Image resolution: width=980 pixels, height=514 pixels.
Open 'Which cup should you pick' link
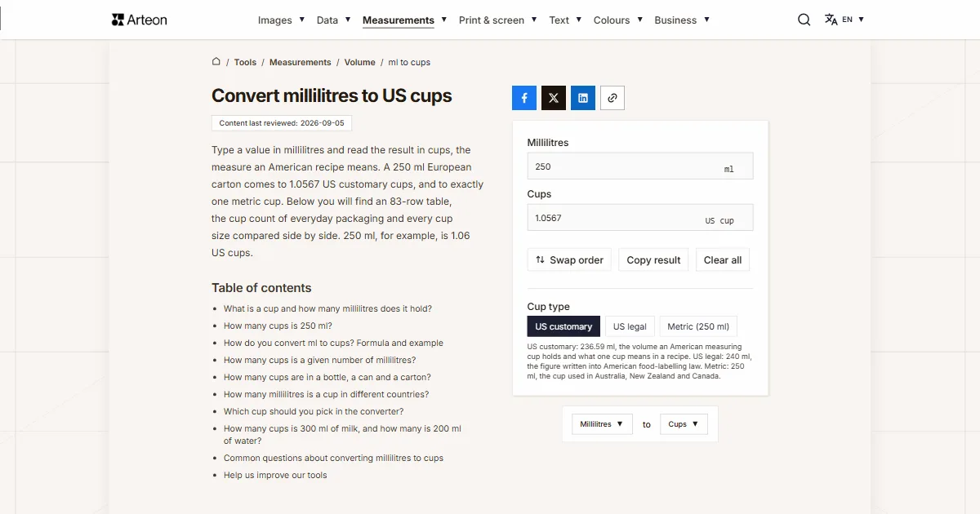click(314, 411)
